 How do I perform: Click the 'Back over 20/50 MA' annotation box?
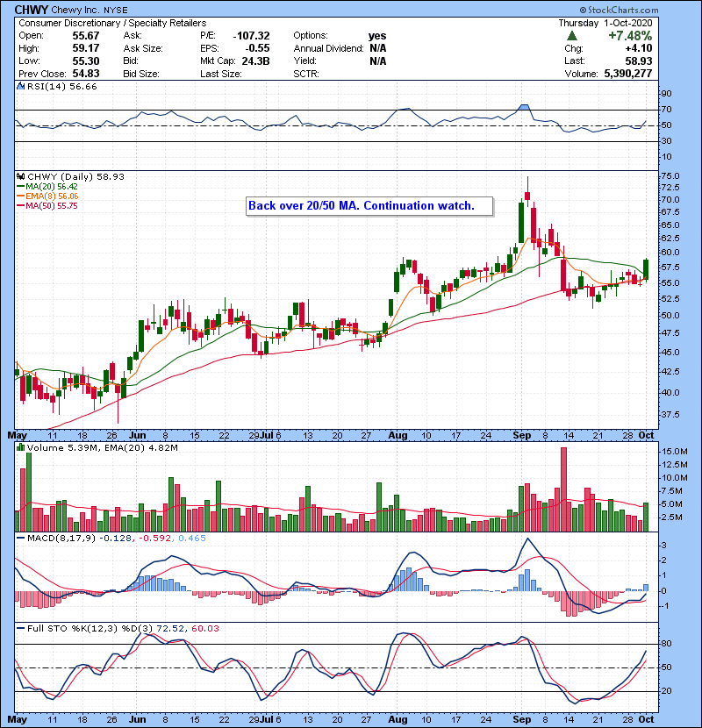pyautogui.click(x=361, y=206)
